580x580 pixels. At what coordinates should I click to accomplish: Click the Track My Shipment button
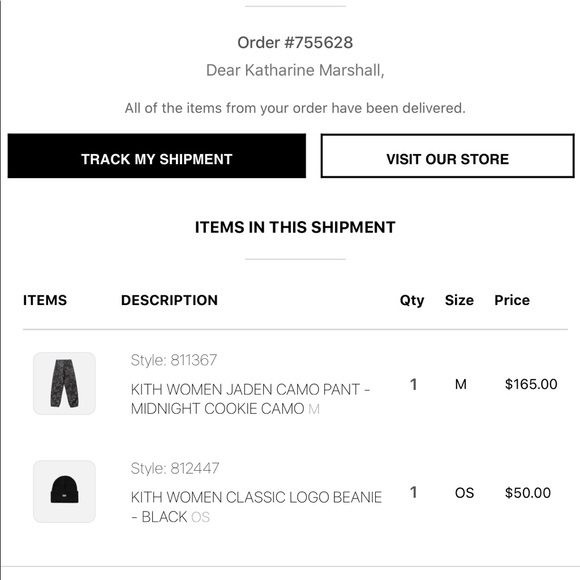click(x=156, y=156)
